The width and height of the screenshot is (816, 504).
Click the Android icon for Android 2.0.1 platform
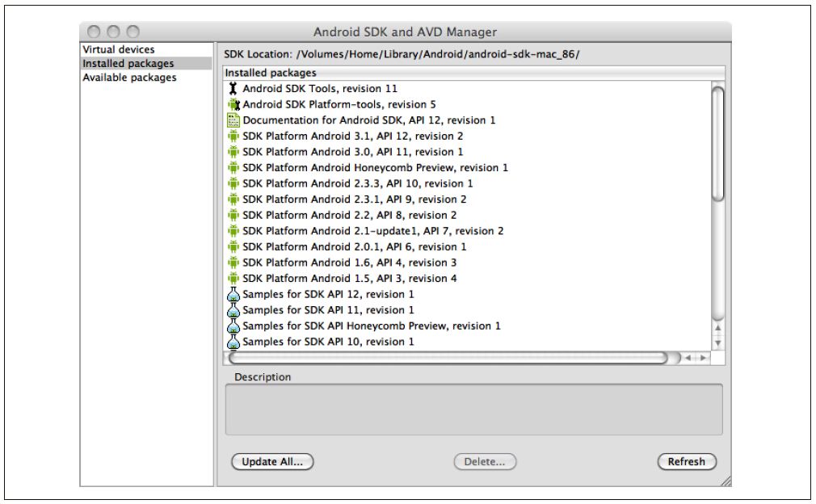point(233,247)
